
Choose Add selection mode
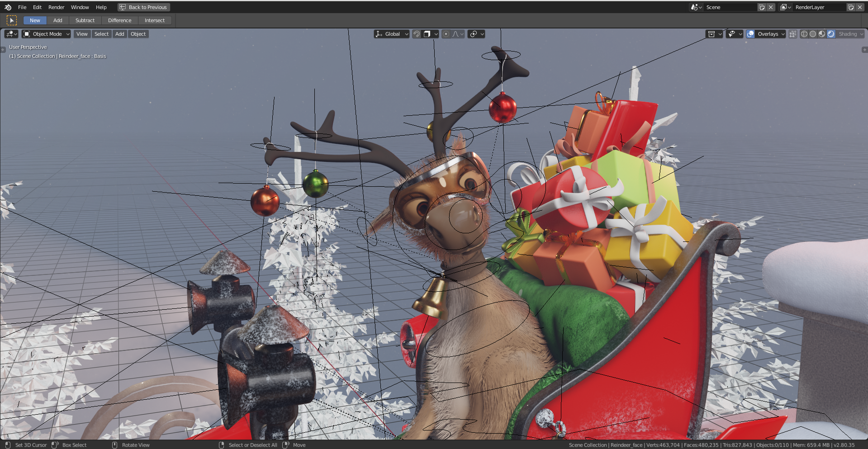point(58,20)
